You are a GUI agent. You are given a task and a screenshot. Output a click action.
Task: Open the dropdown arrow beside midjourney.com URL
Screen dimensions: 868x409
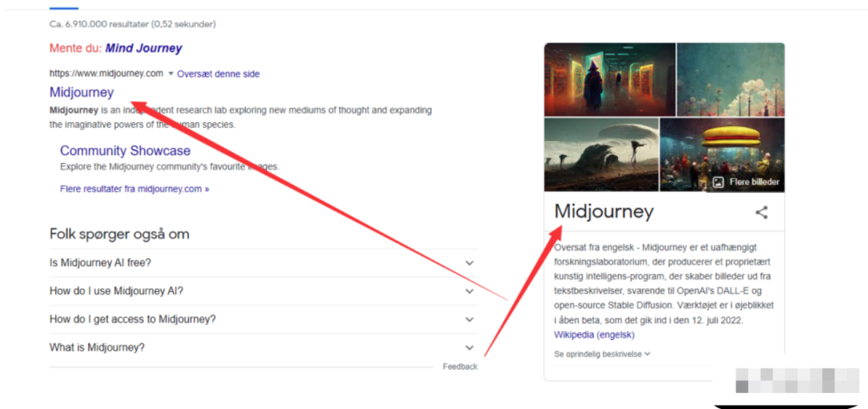[170, 74]
